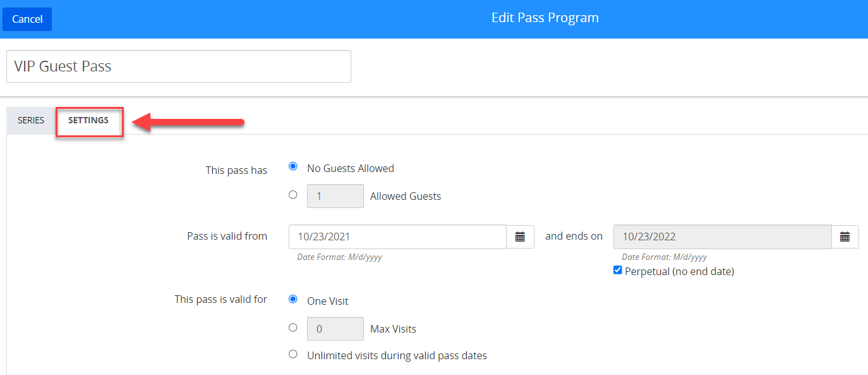Select the start date showing 10/23/2021
868x375 pixels.
coord(397,237)
